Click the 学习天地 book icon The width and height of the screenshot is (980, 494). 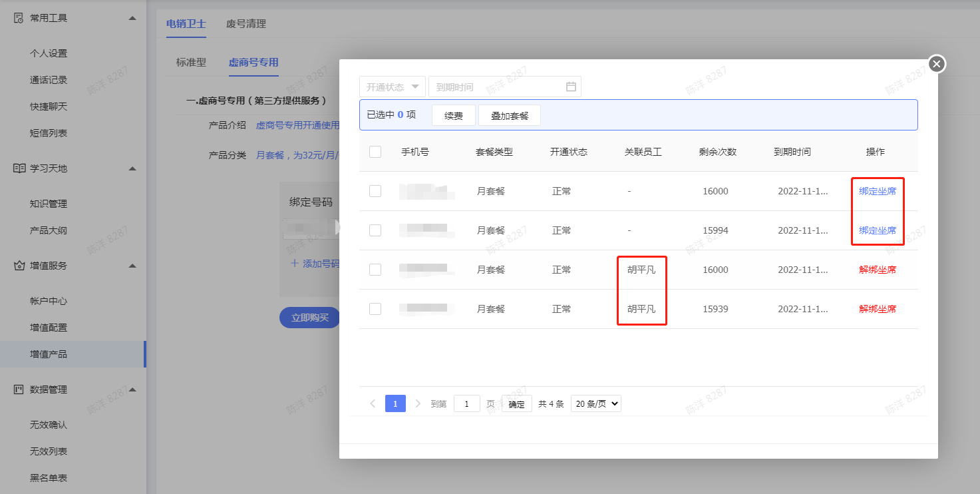click(x=19, y=168)
